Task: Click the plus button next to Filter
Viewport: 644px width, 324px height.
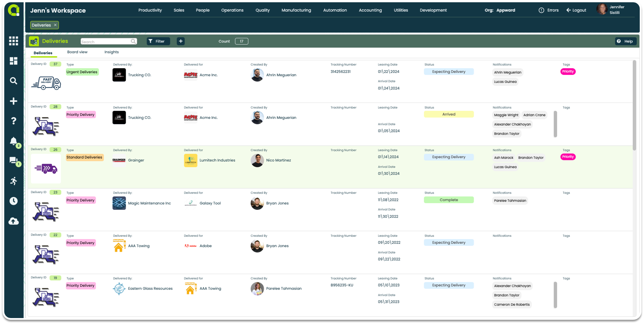Action: 181,41
